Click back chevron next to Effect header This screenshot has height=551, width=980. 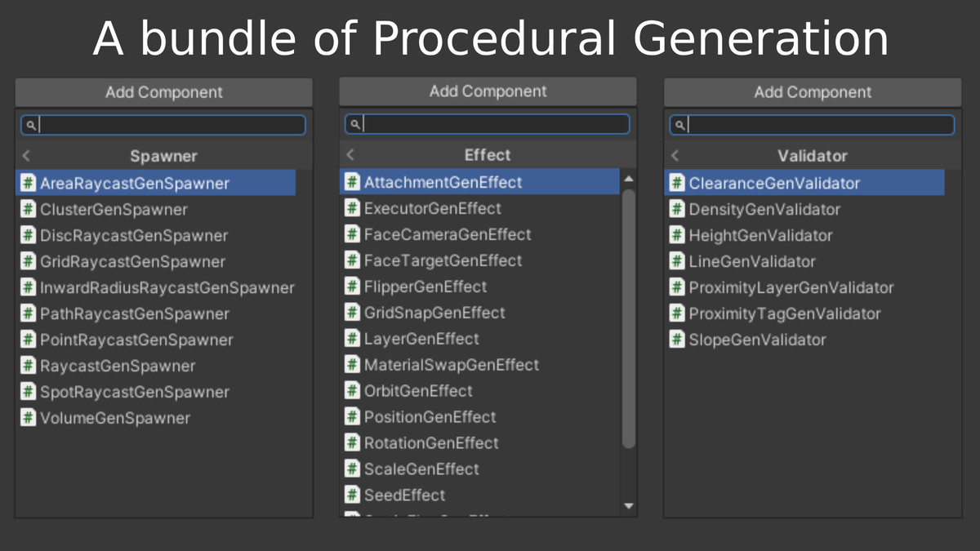pyautogui.click(x=350, y=154)
